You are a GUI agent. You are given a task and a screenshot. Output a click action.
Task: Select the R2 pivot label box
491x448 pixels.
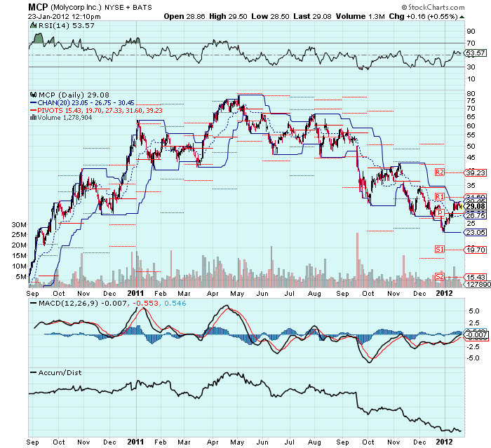coord(440,172)
